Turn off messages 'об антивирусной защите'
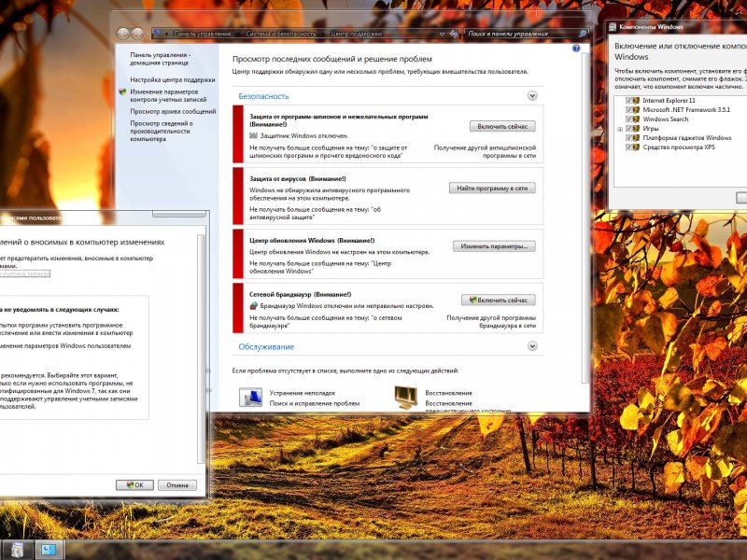The width and height of the screenshot is (747, 560). (x=315, y=213)
